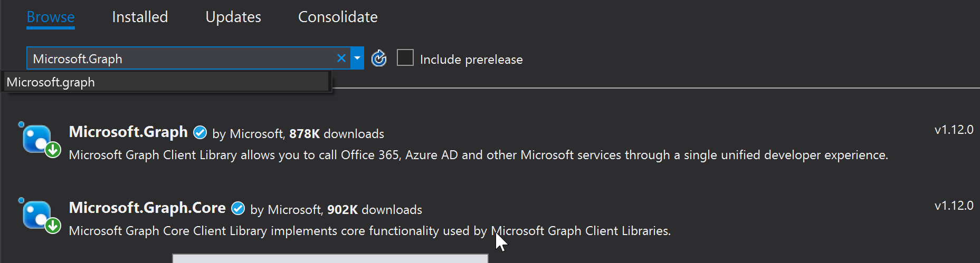Click inside the Microsoft.Graph search field
Screen dimensions: 980x263
tap(182, 59)
